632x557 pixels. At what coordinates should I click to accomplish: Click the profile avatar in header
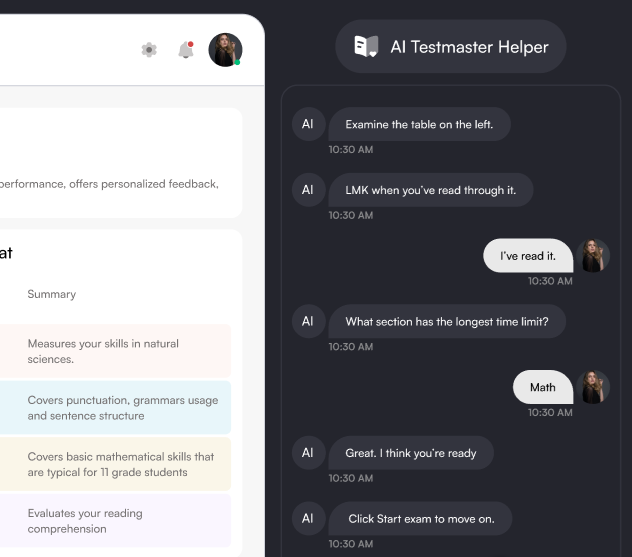[225, 50]
